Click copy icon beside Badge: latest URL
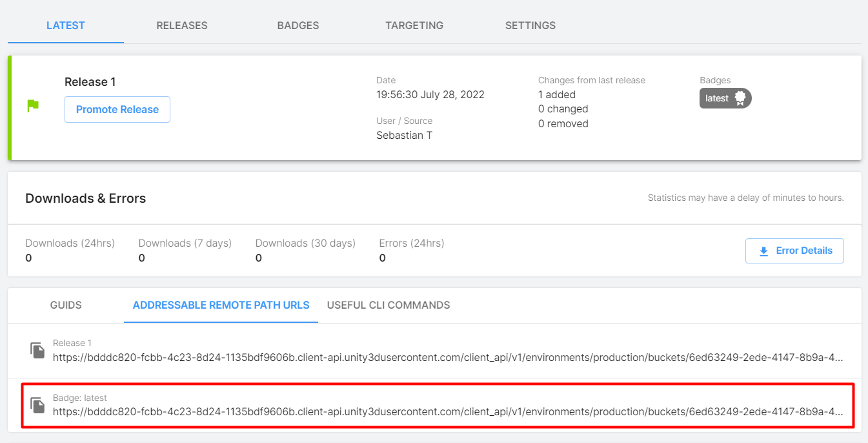 coord(37,405)
